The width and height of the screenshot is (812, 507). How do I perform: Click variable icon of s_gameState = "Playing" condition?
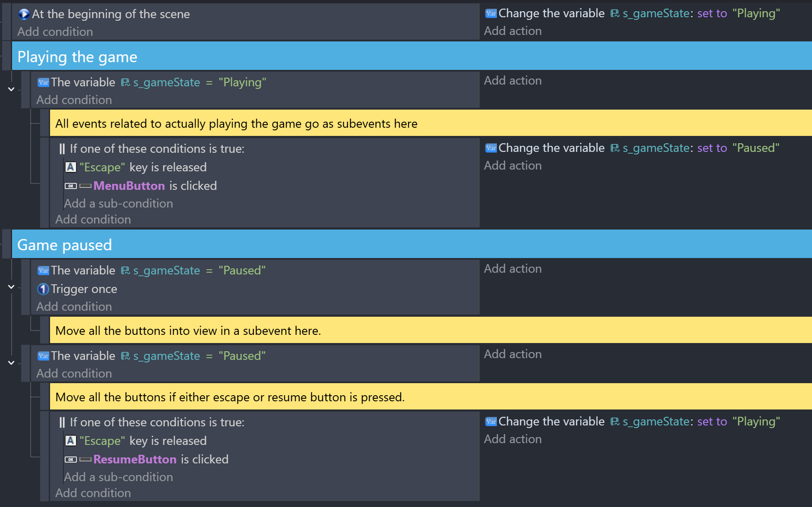coord(43,82)
